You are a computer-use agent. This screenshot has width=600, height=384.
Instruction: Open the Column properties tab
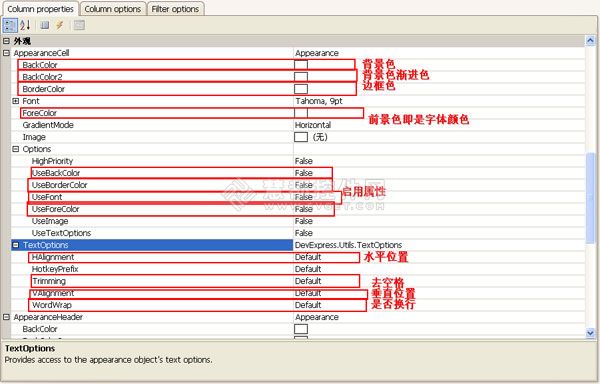pos(40,9)
